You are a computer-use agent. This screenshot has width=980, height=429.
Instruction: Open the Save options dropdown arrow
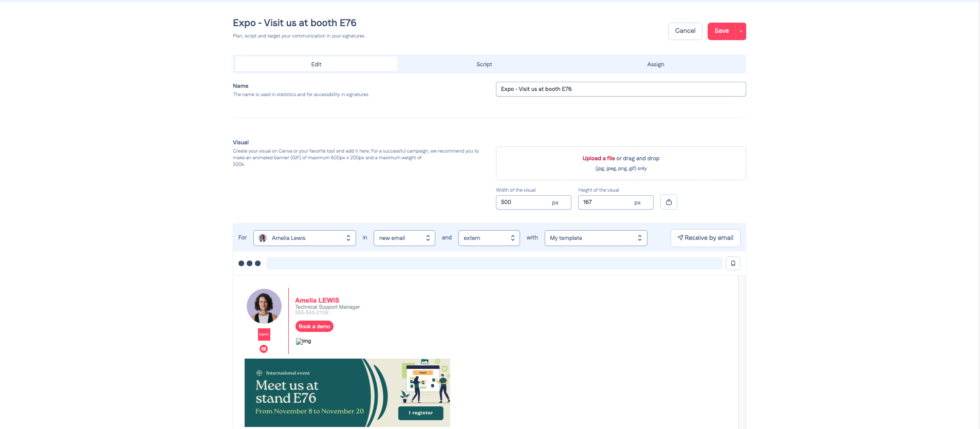tap(741, 31)
